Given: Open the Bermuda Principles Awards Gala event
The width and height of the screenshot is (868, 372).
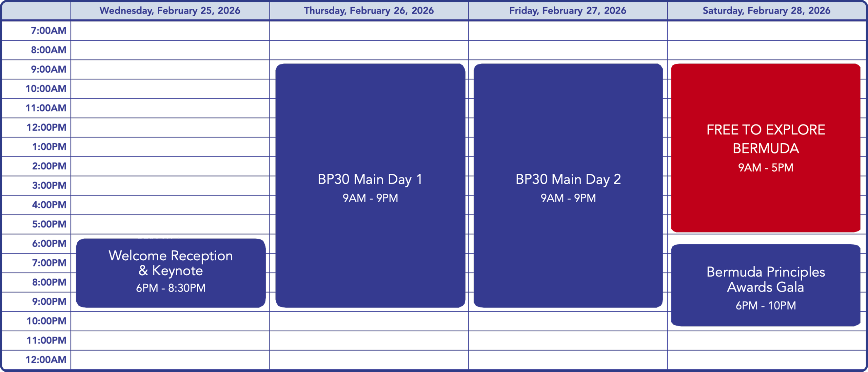Looking at the screenshot, I should pyautogui.click(x=766, y=285).
